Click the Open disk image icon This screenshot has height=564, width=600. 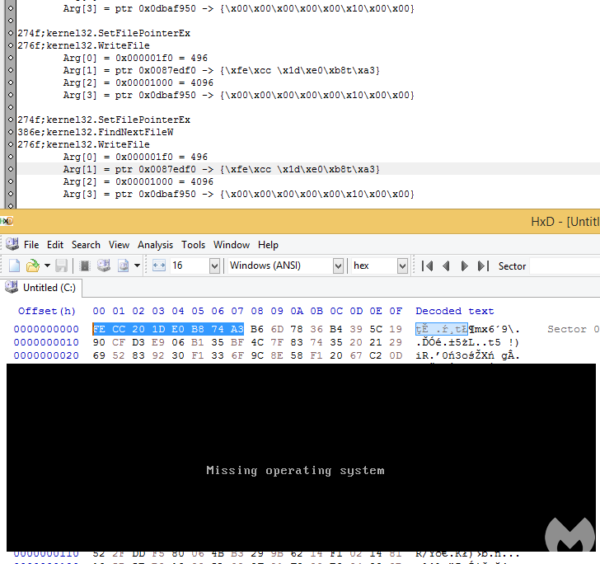123,265
